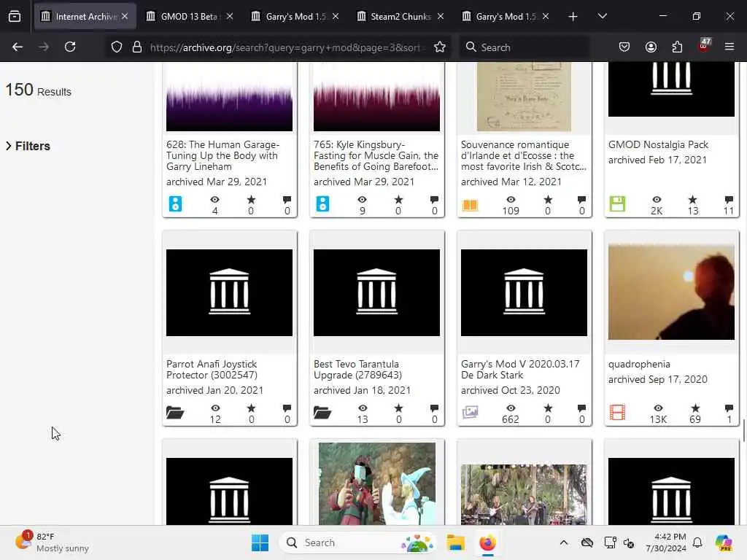This screenshot has height=560, width=747.
Task: Click the quadrophenia movie thumbnail
Action: point(671,292)
